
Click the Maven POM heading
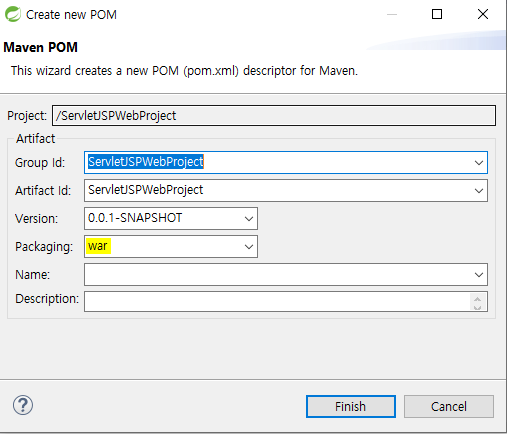41,47
